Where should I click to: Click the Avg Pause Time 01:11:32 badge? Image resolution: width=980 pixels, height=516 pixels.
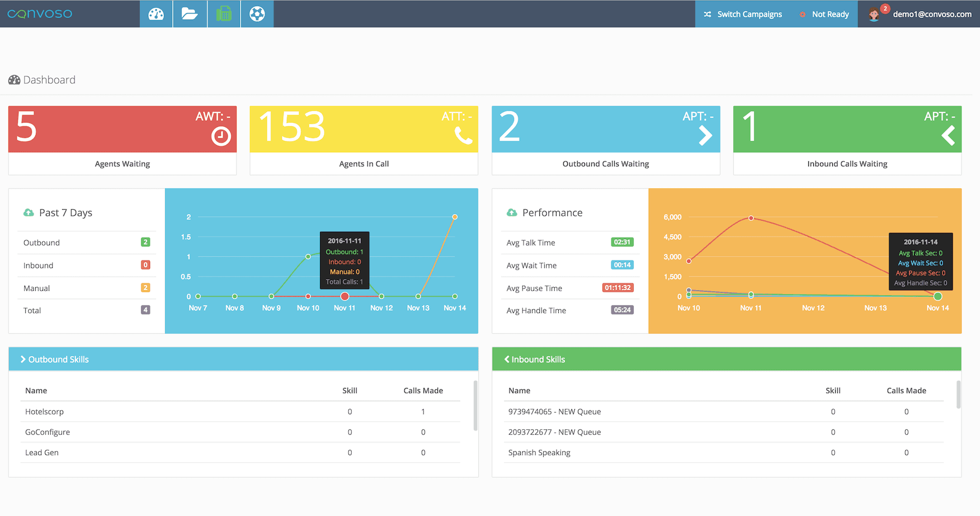618,287
